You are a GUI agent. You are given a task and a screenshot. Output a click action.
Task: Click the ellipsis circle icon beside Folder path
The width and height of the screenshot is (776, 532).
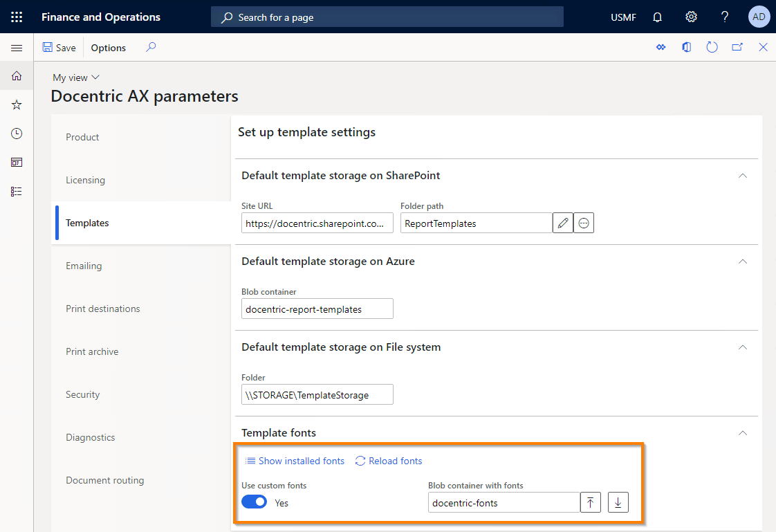click(x=584, y=223)
